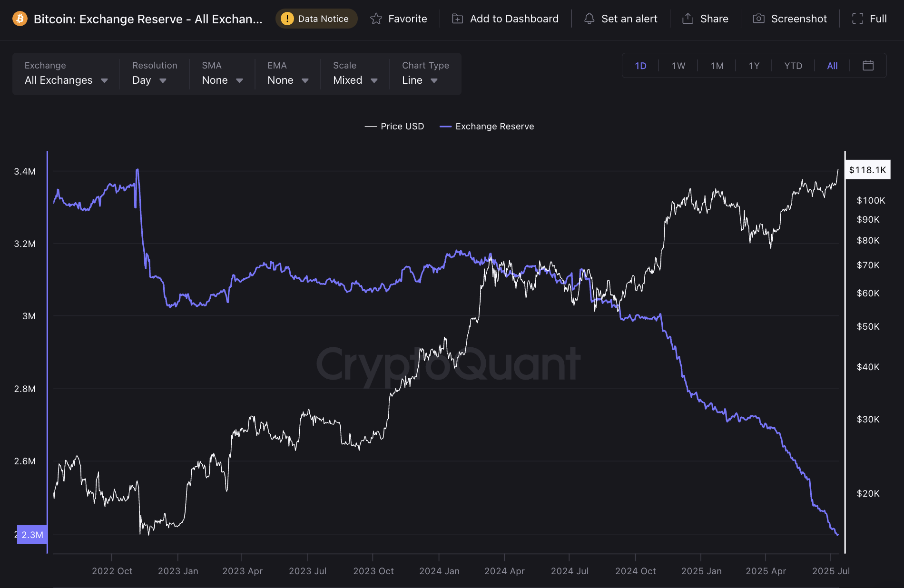Open the Chart Type dropdown showing Line

[418, 80]
